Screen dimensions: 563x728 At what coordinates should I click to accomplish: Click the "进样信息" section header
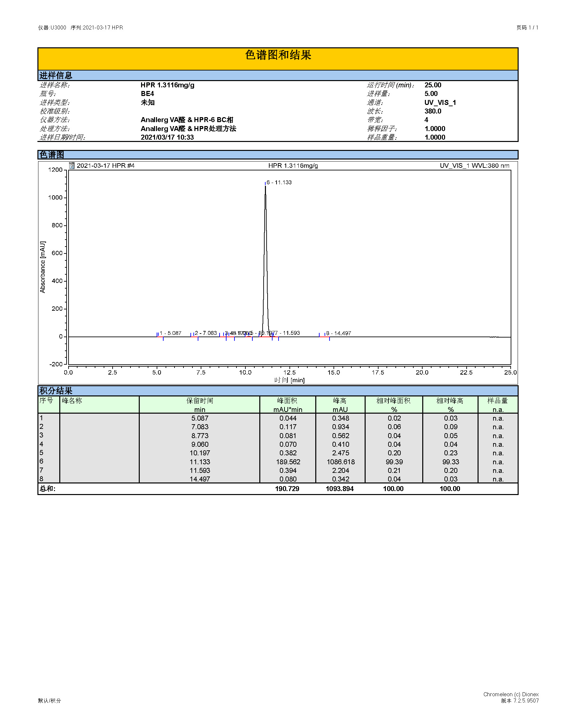[x=278, y=75]
